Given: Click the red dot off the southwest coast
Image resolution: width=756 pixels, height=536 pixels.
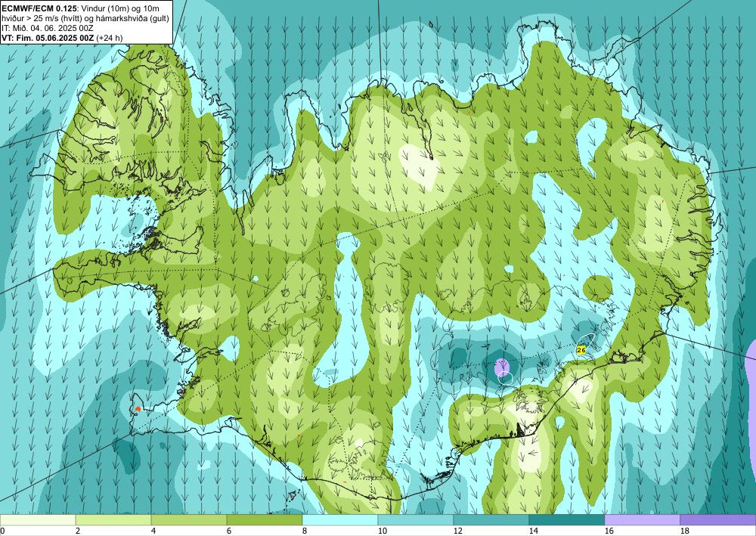Looking at the screenshot, I should point(138,409).
